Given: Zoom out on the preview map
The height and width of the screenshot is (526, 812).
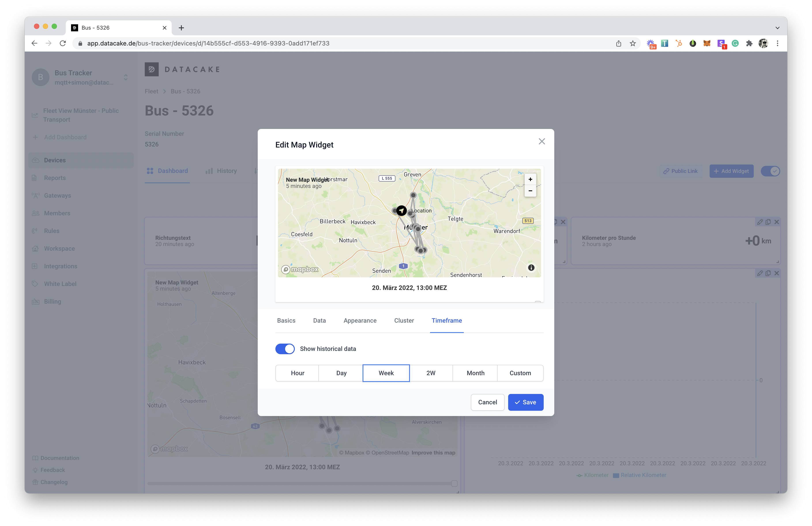Looking at the screenshot, I should [x=530, y=191].
